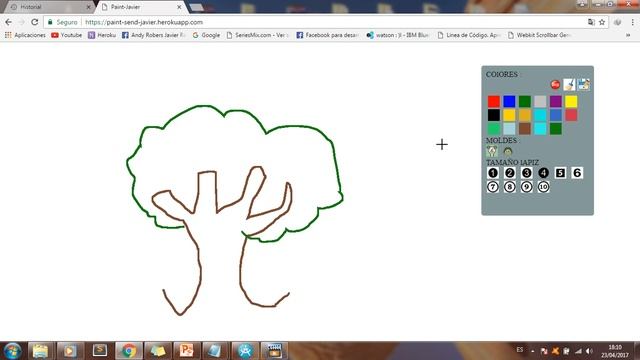Open the Webkit Scrollbar Generator bookmark
This screenshot has width=640, height=360.
point(539,35)
